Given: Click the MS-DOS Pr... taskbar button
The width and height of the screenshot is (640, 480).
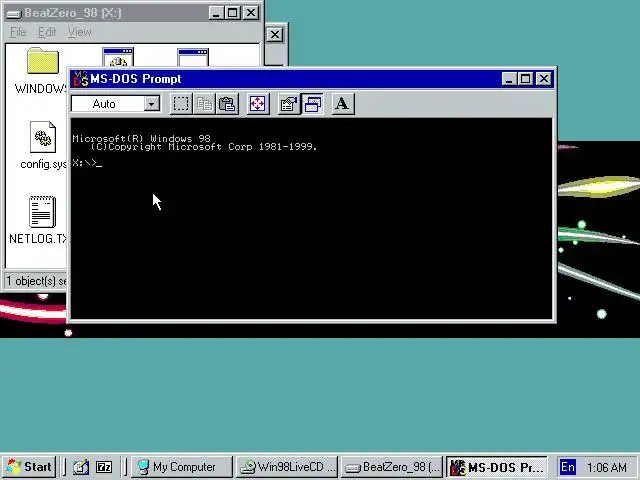Looking at the screenshot, I should pos(497,467).
